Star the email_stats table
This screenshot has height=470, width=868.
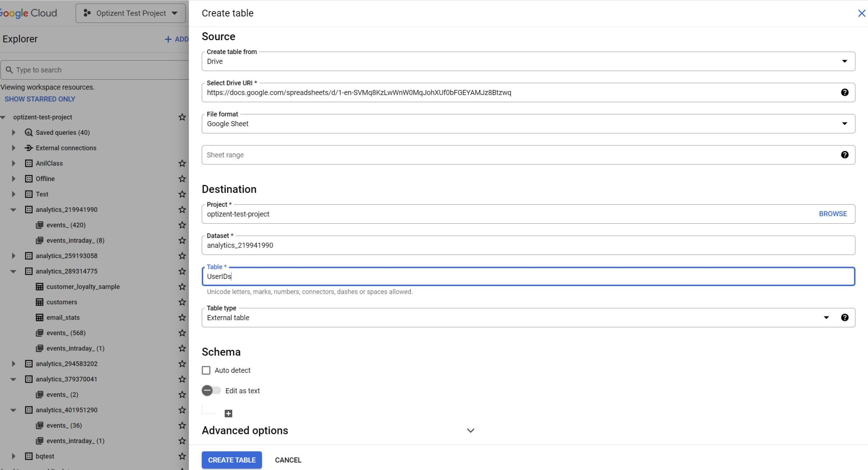(x=182, y=317)
